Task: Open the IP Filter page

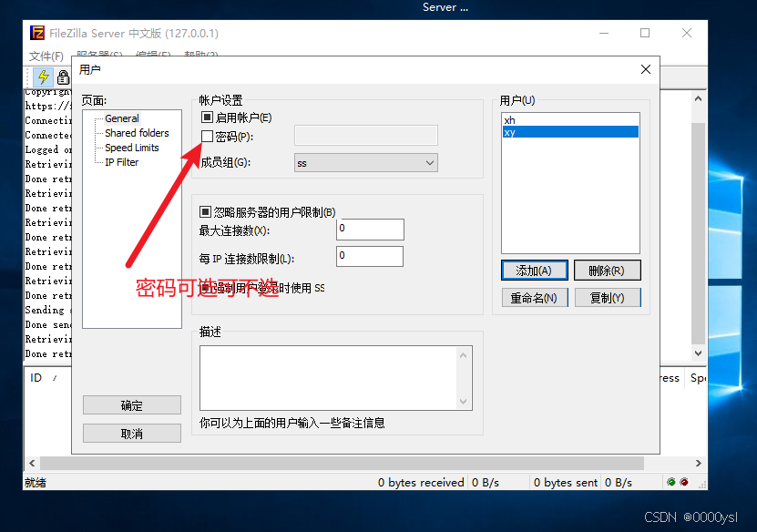Action: coord(122,162)
